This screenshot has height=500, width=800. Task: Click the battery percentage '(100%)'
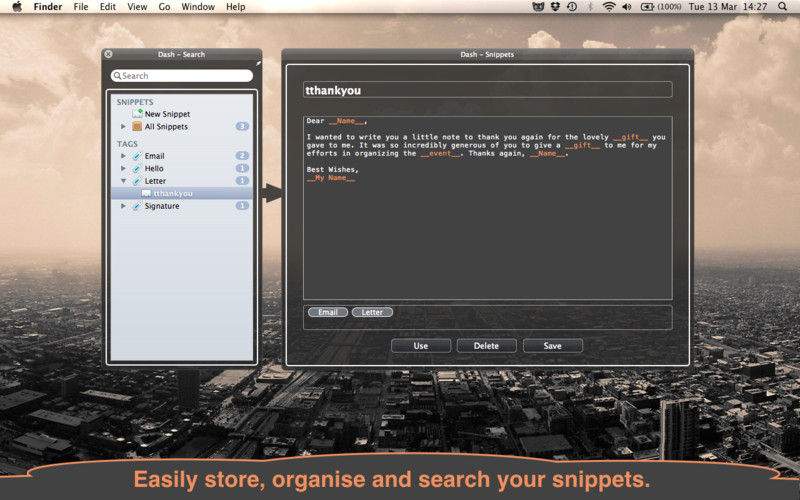point(669,7)
